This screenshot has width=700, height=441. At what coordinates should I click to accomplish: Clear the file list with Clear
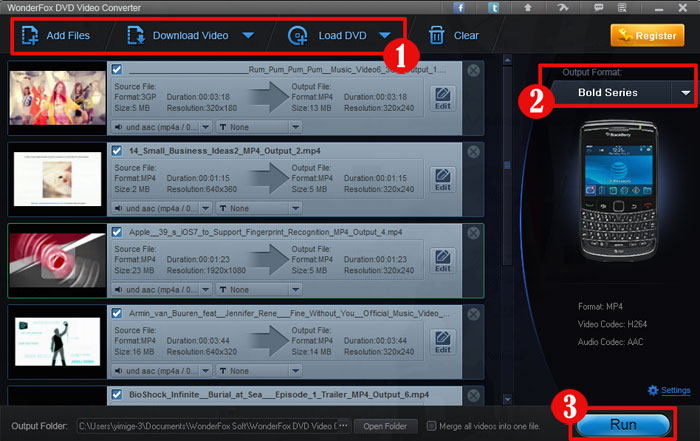tap(466, 35)
